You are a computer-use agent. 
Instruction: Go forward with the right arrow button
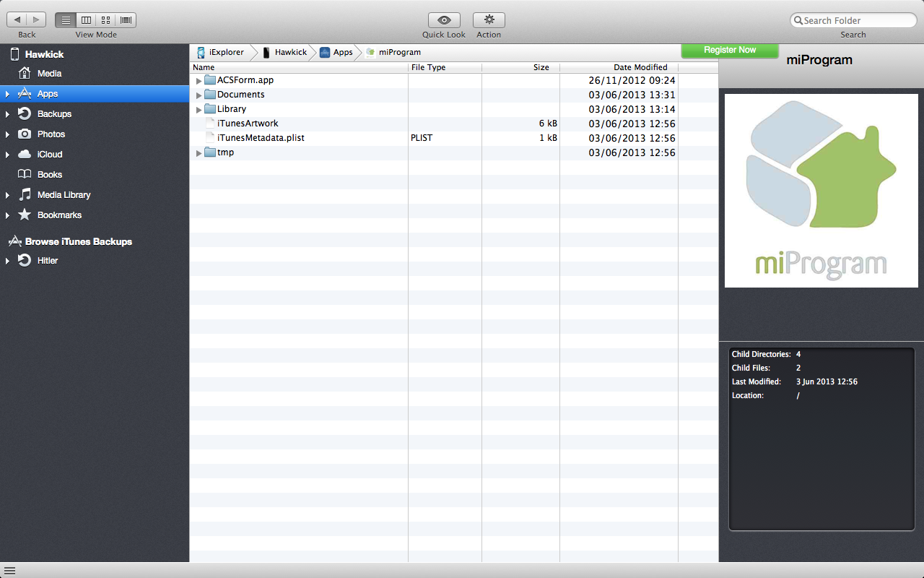[x=37, y=20]
